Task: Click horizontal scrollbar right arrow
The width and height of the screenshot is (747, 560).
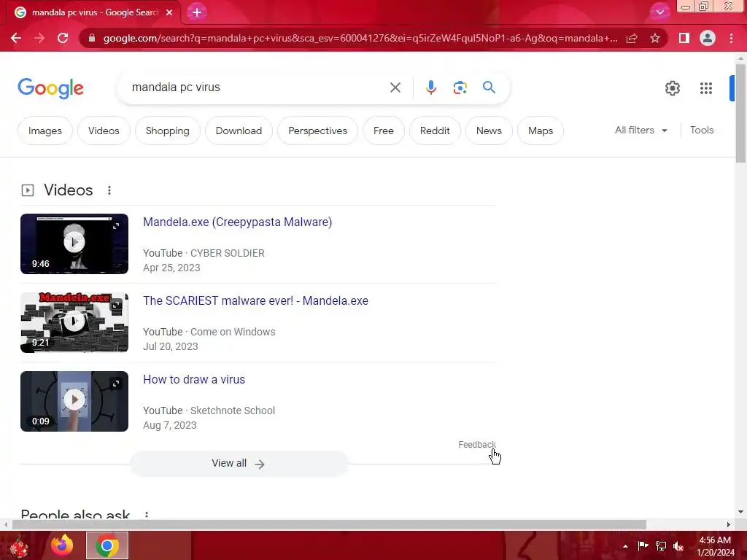Action: coord(729,525)
